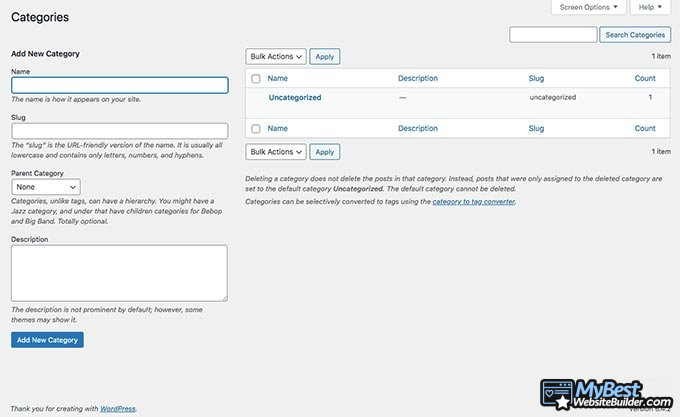The height and width of the screenshot is (417, 680).
Task: Click the MyBestWebsiteBuilder logo icon
Action: 560,394
